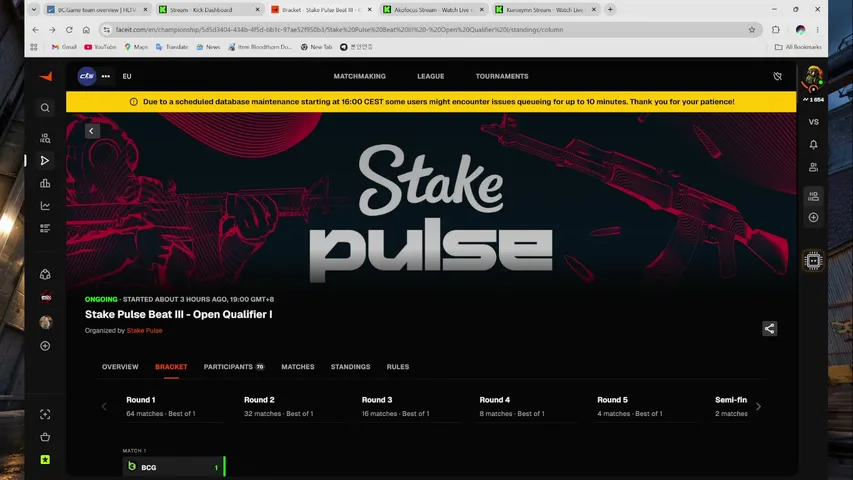
Task: Open the TOURNAMENTS menu
Action: click(502, 76)
